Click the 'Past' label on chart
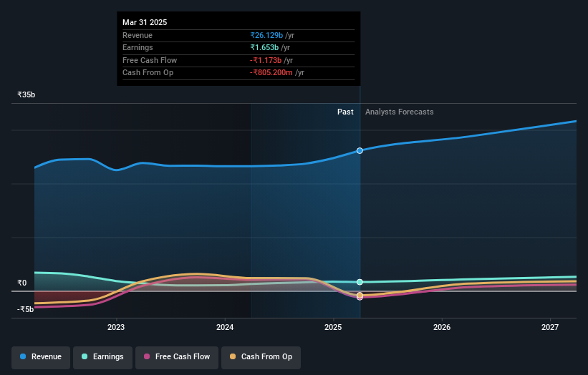This screenshot has height=375, width=588. (x=345, y=112)
